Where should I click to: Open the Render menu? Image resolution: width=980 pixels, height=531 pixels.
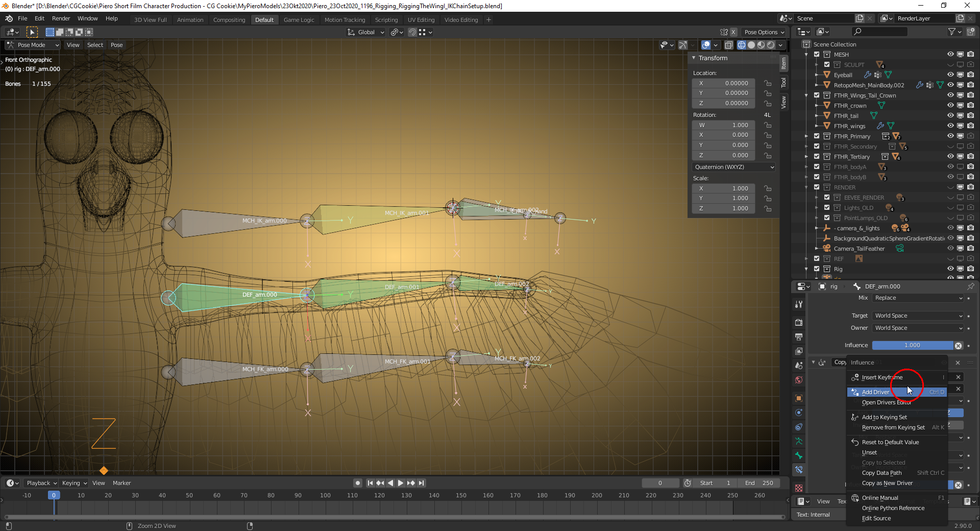coord(61,18)
